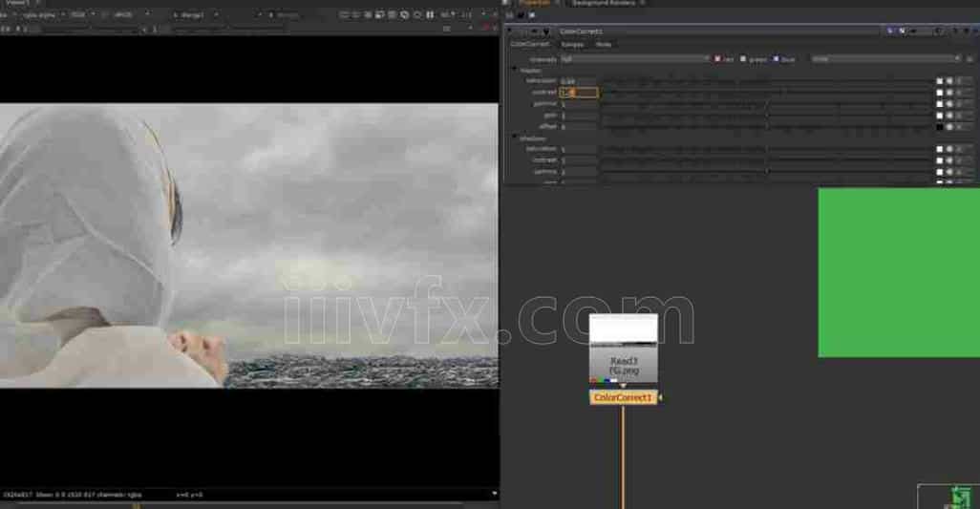The image size is (980, 509).
Task: Collapse the shadows section
Action: pyautogui.click(x=515, y=138)
